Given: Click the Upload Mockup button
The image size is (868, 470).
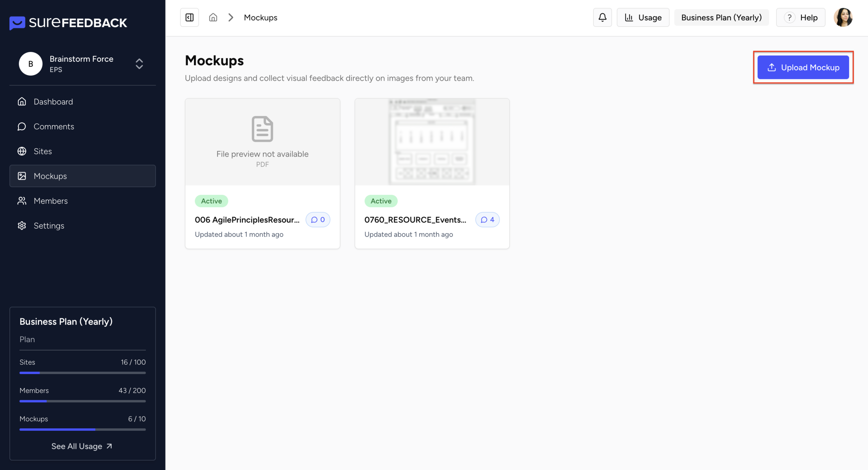Looking at the screenshot, I should point(803,67).
